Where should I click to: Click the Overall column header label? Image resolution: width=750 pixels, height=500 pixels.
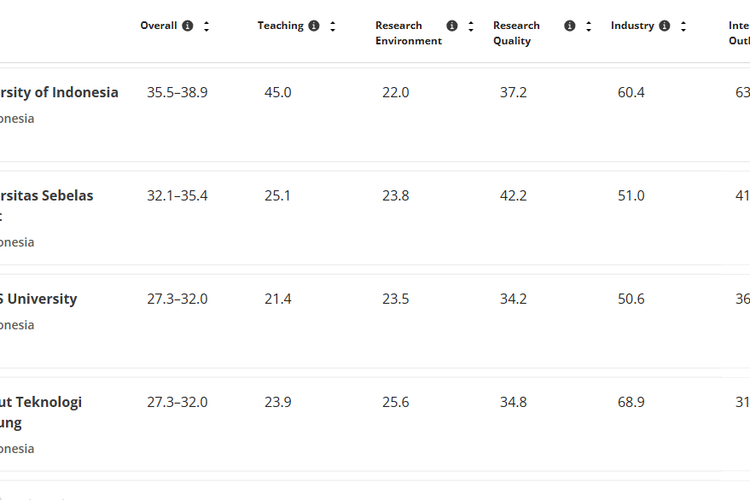(158, 26)
